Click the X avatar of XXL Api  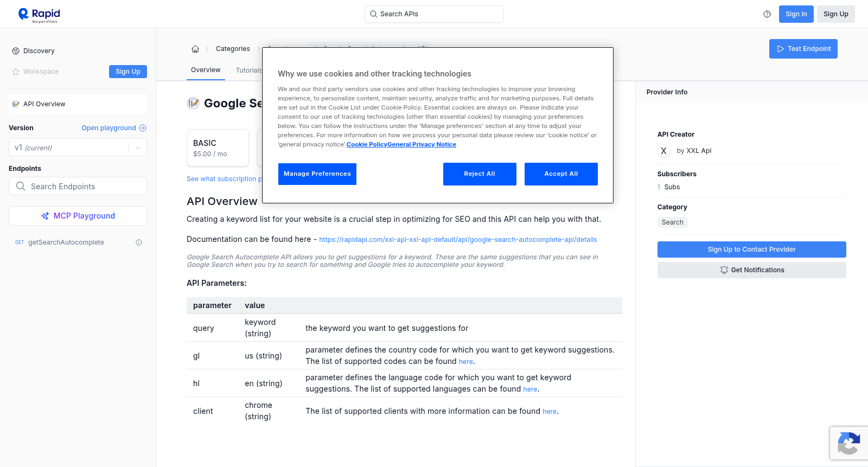click(x=663, y=151)
